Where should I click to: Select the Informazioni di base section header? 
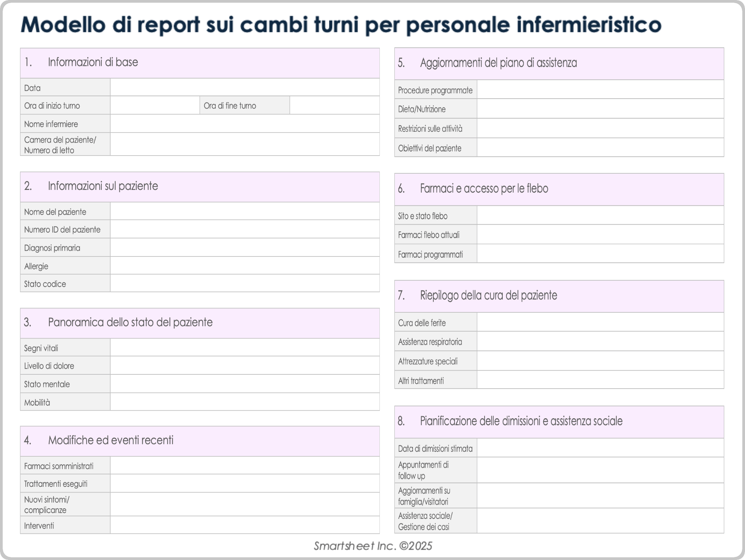tap(200, 61)
